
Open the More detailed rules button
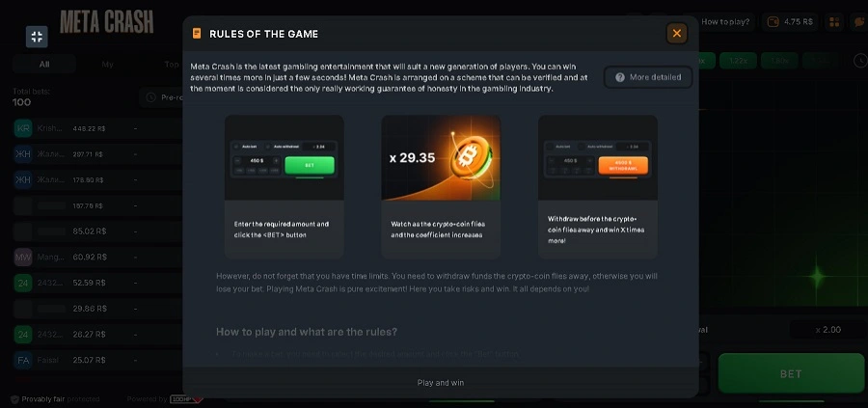648,77
